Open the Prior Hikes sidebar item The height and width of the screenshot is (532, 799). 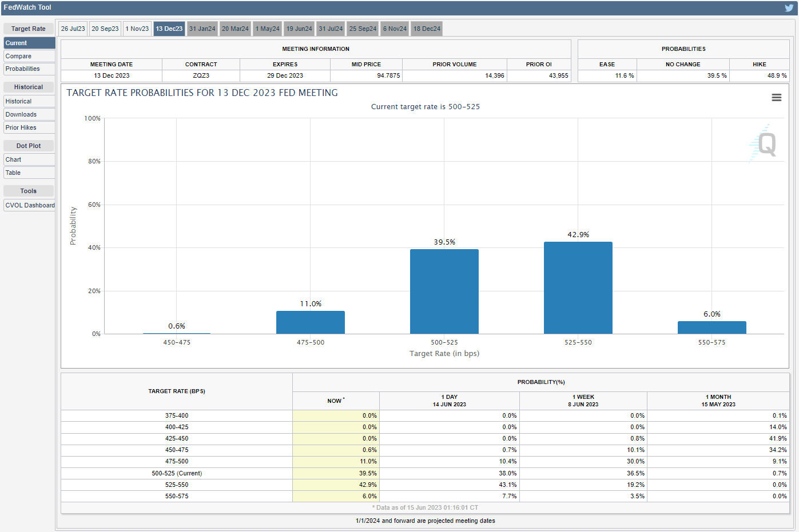pyautogui.click(x=29, y=127)
